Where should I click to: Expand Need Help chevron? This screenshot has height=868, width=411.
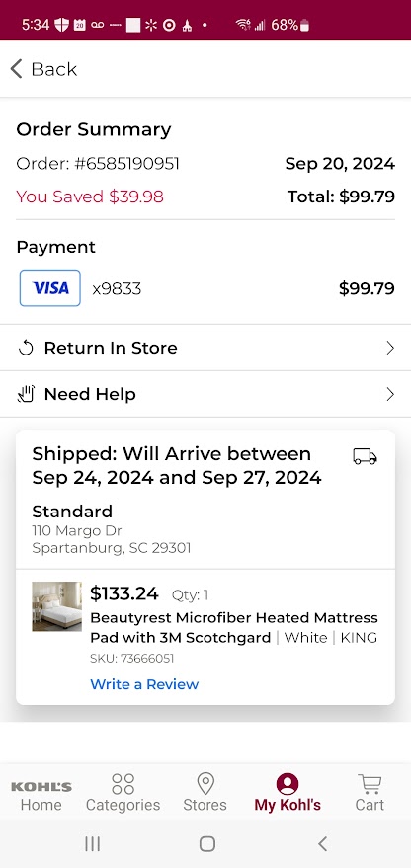[x=390, y=394]
